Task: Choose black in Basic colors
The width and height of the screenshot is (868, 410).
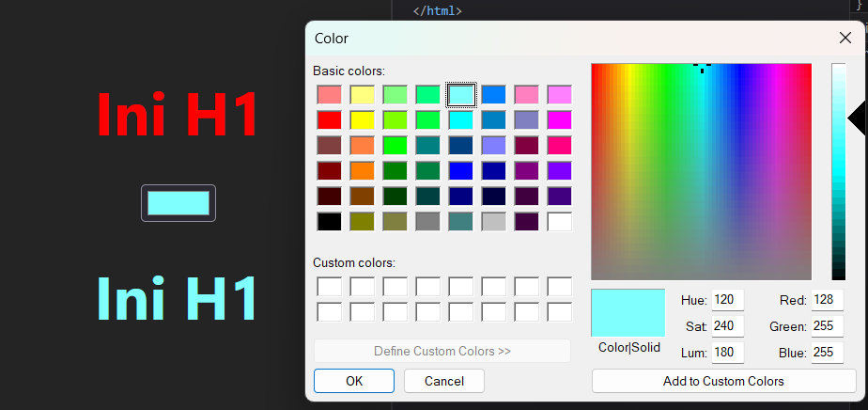Action: click(x=330, y=222)
